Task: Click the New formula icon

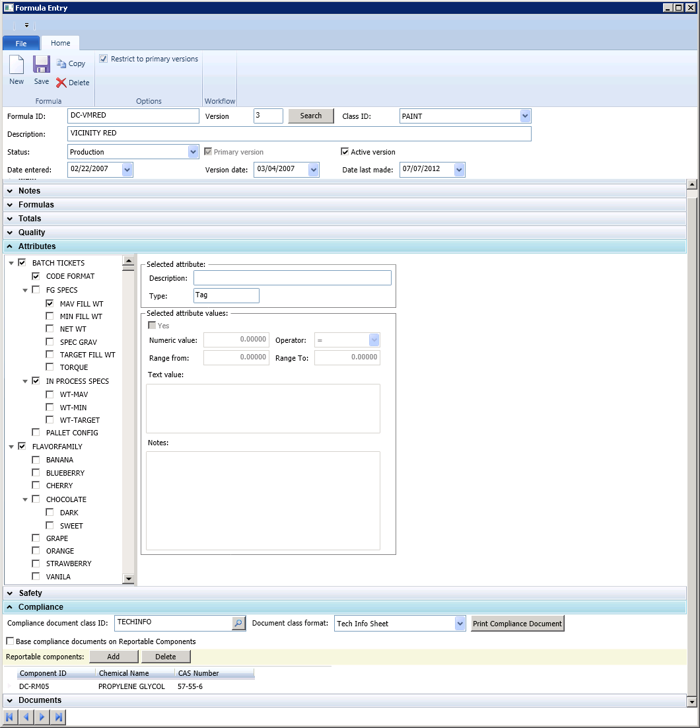Action: coord(17,65)
